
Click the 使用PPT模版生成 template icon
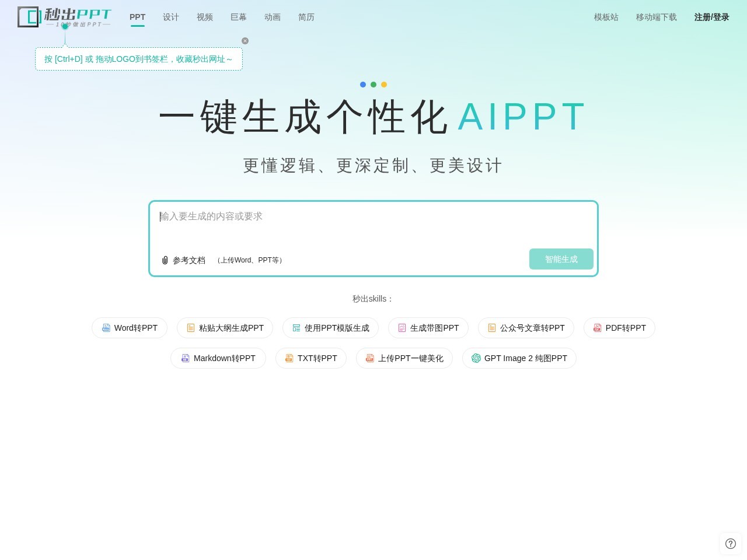click(296, 328)
